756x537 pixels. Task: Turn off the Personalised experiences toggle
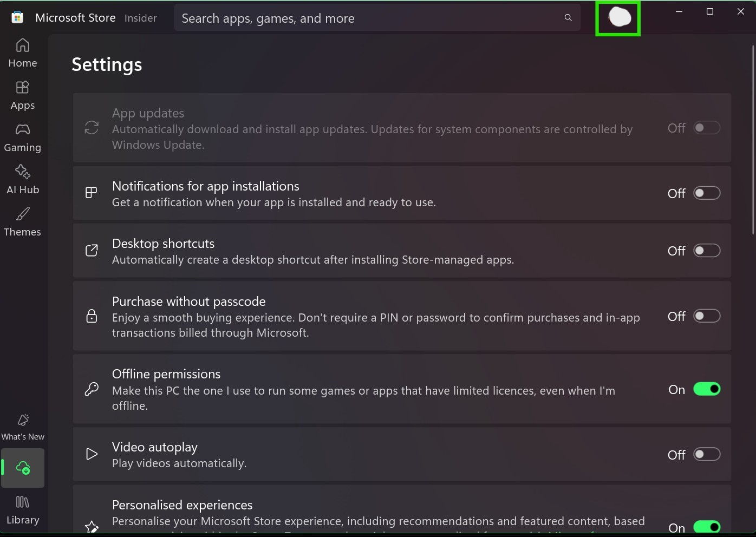click(707, 527)
